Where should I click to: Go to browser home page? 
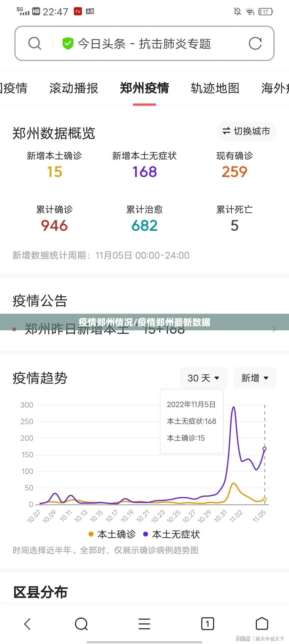coord(262,624)
